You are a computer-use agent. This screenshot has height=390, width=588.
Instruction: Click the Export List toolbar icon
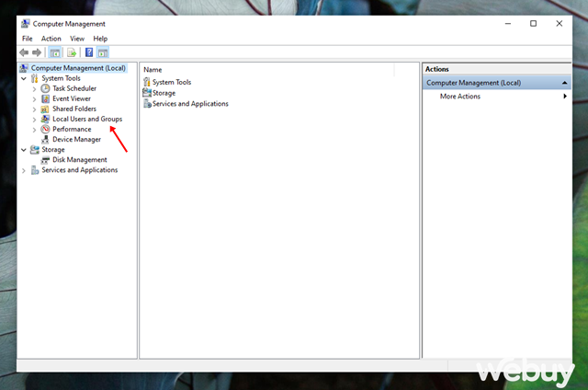[x=71, y=52]
